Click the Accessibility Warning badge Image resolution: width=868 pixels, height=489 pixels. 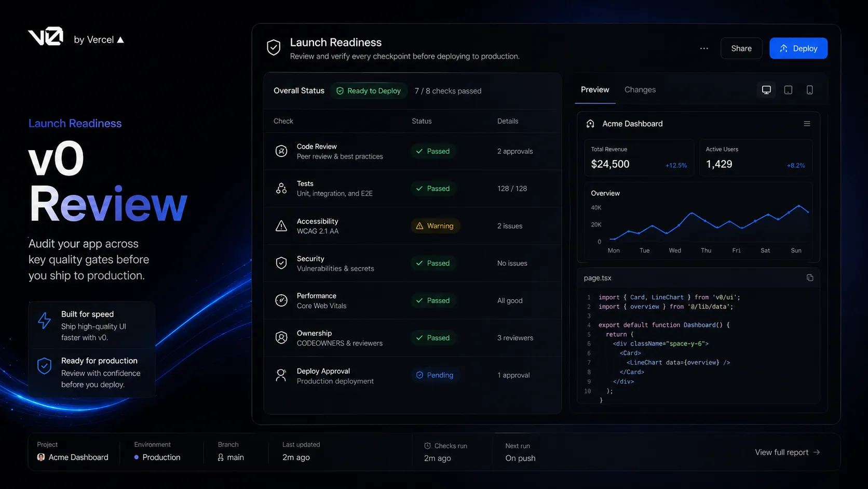pyautogui.click(x=435, y=226)
